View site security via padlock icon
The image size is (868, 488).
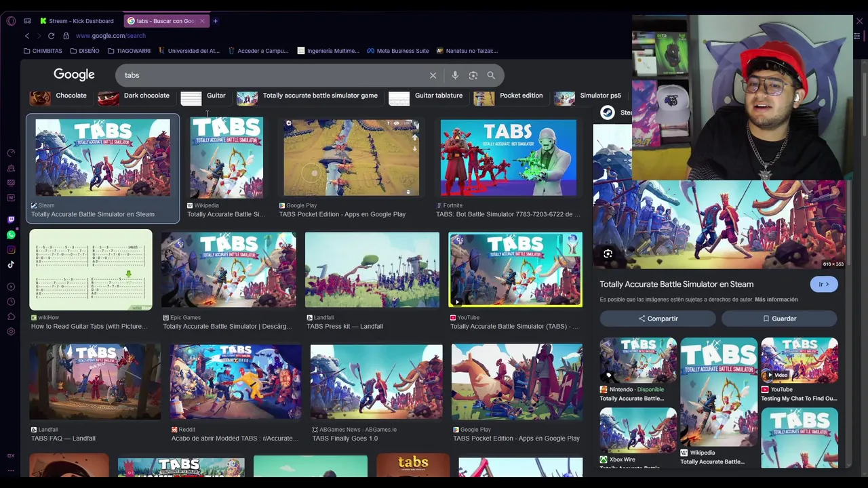(66, 36)
